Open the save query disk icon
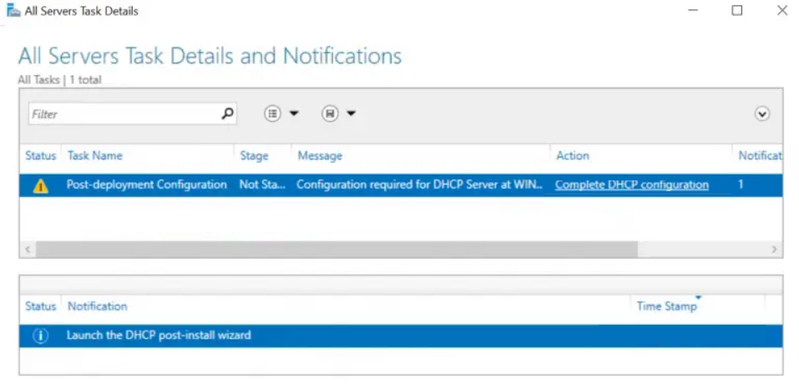This screenshot has height=390, width=799. click(x=330, y=114)
